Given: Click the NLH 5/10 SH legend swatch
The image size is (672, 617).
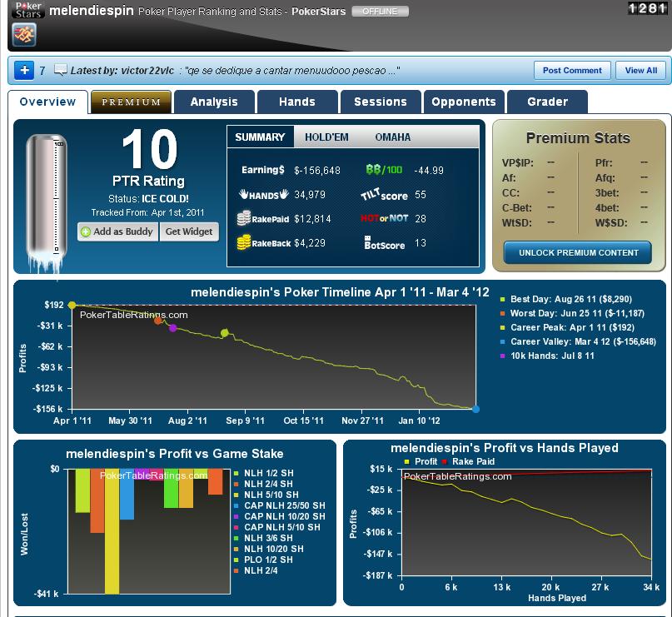Looking at the screenshot, I should (x=236, y=495).
